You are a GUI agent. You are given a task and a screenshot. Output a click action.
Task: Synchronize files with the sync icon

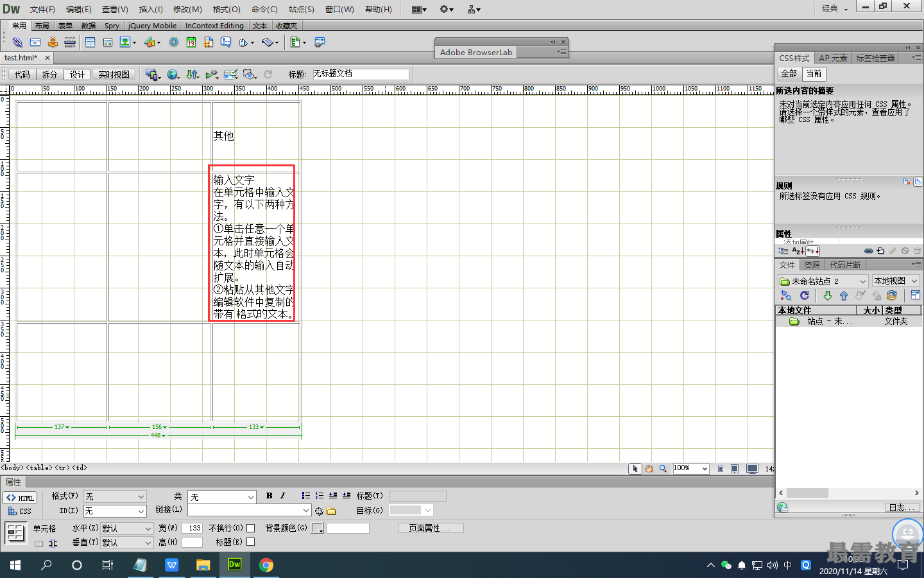pyautogui.click(x=891, y=295)
